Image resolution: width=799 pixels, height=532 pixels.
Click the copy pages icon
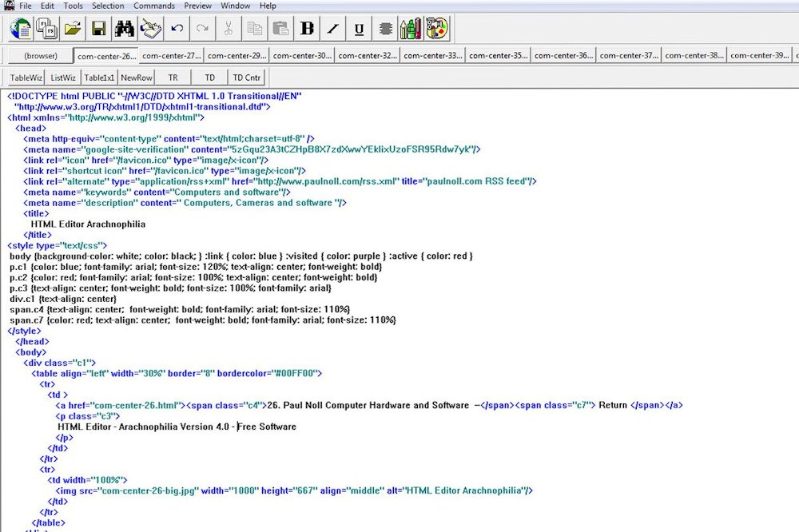(255, 29)
